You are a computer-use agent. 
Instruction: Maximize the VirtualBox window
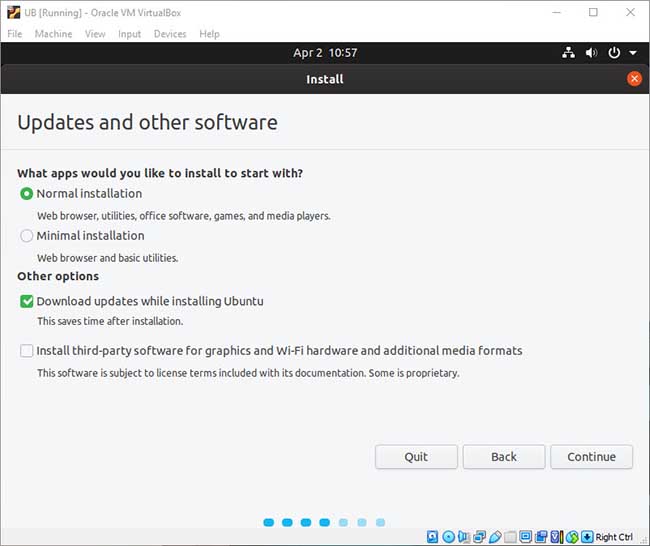593,12
